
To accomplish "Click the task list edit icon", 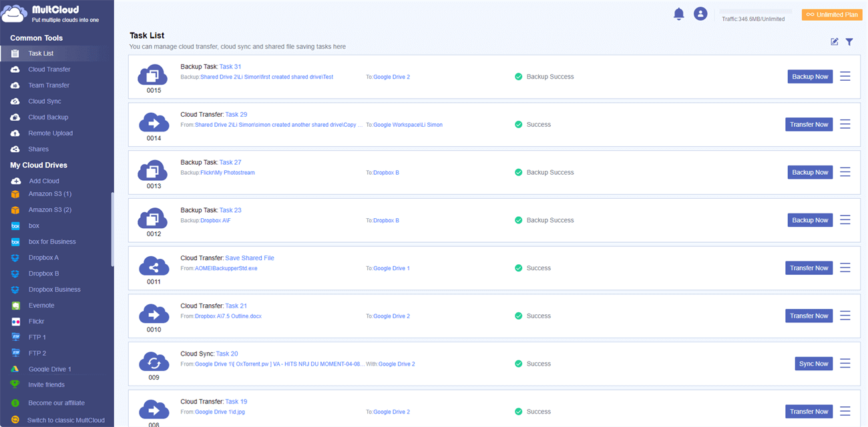I will (835, 42).
